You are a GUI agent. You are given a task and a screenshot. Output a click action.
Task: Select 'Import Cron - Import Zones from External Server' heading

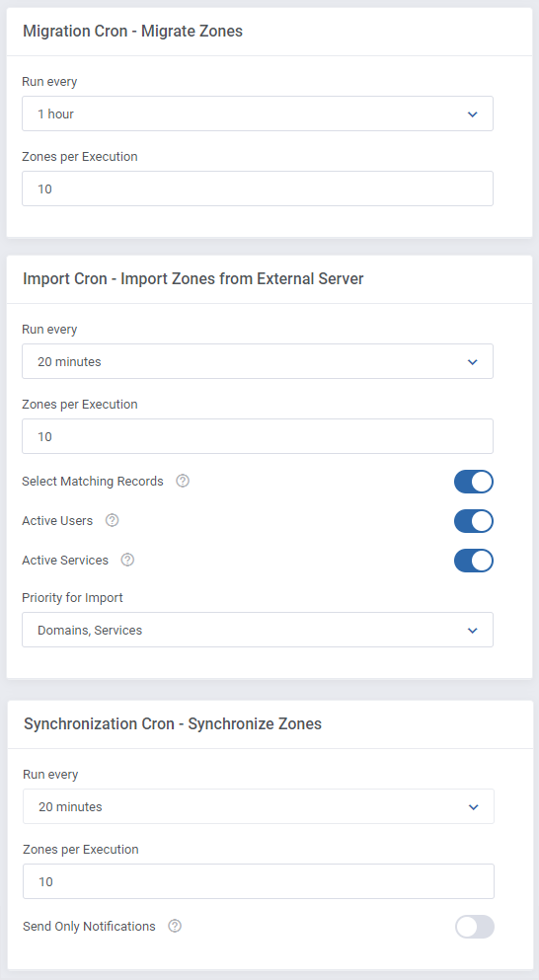pyautogui.click(x=193, y=278)
